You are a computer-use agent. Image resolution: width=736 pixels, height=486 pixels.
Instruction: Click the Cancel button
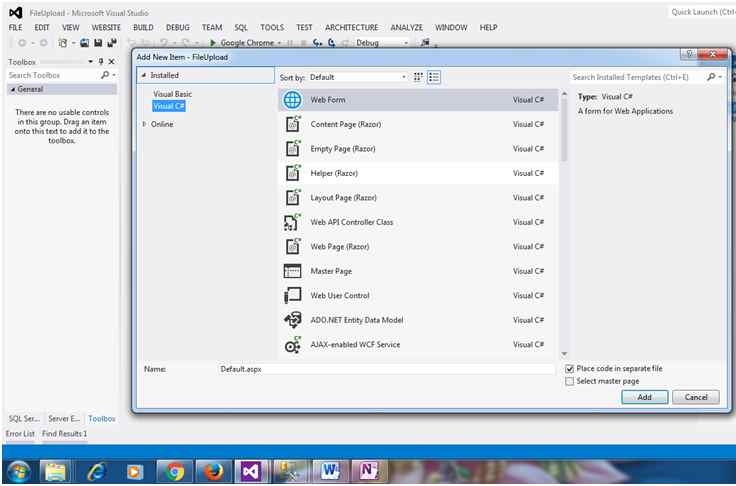pyautogui.click(x=696, y=397)
